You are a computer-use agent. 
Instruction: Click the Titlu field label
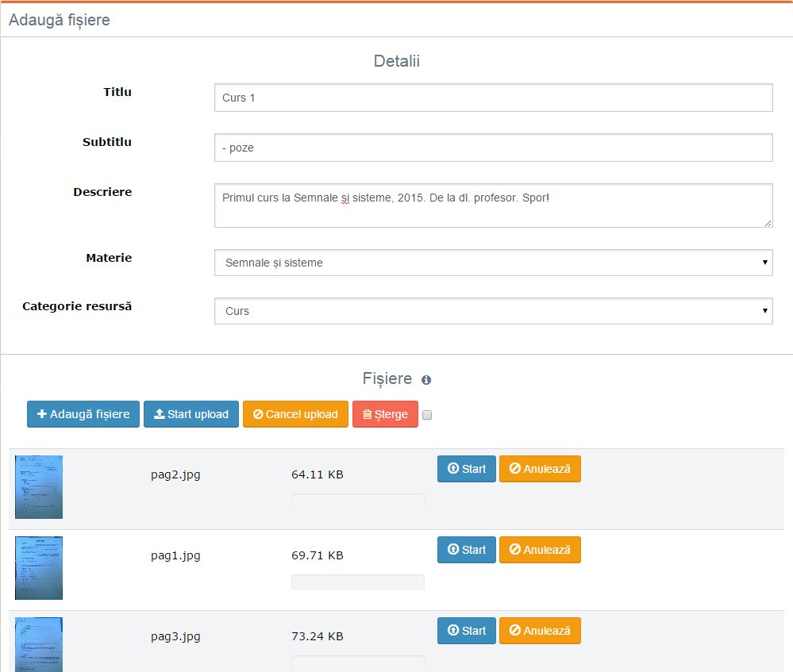117,92
